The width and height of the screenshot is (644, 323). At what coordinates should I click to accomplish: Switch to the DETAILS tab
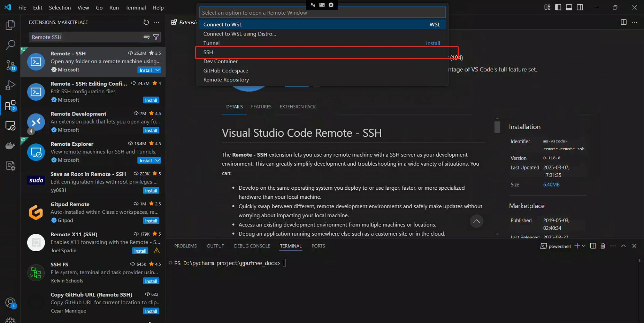tap(235, 107)
